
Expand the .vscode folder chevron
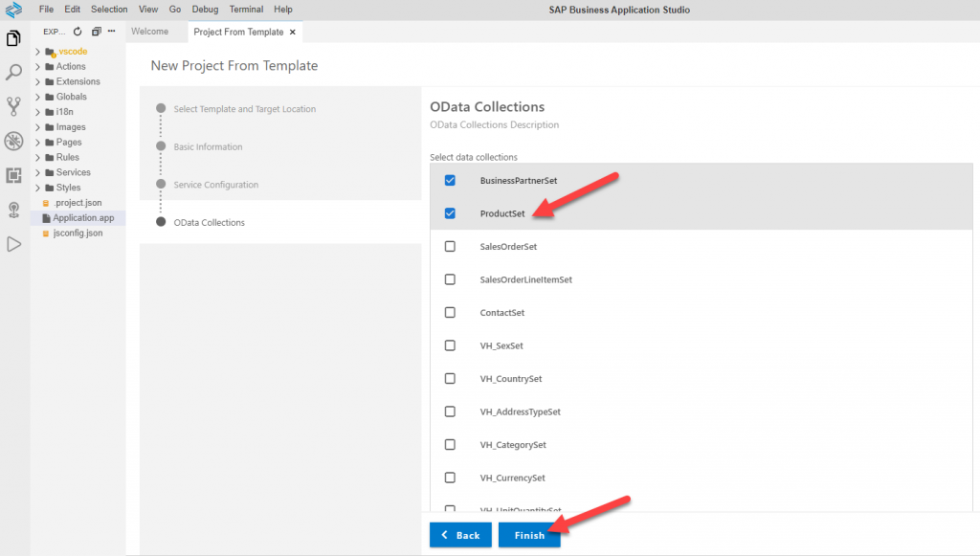click(x=37, y=52)
